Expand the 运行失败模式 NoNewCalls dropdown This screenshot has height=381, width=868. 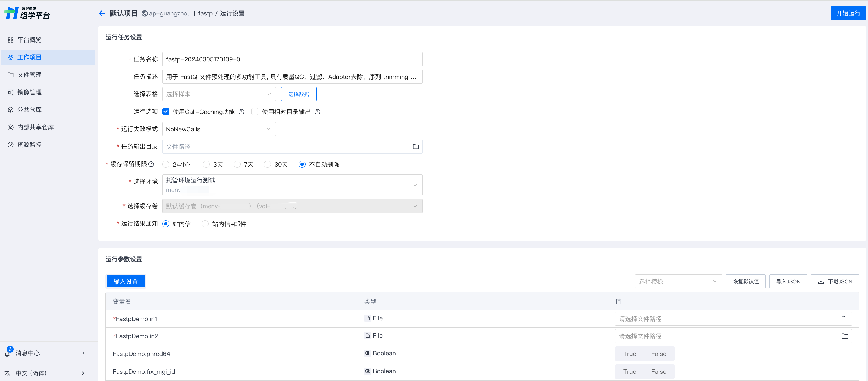point(219,129)
